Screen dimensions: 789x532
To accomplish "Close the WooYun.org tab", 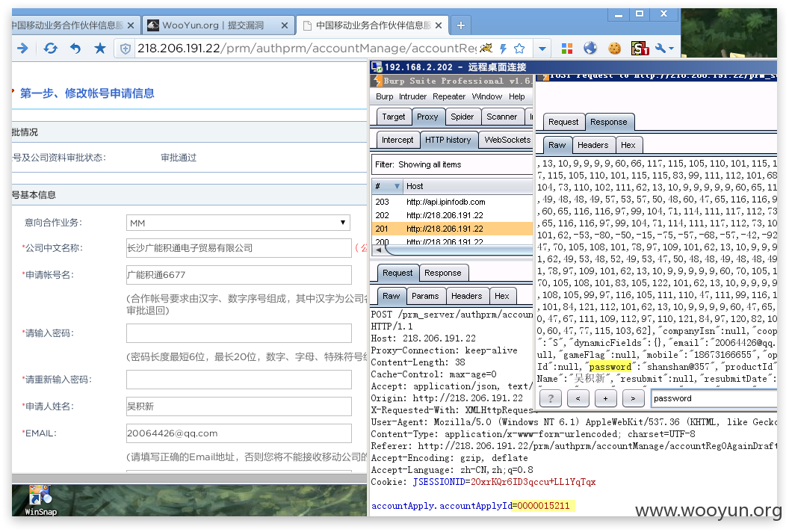I will click(x=285, y=25).
